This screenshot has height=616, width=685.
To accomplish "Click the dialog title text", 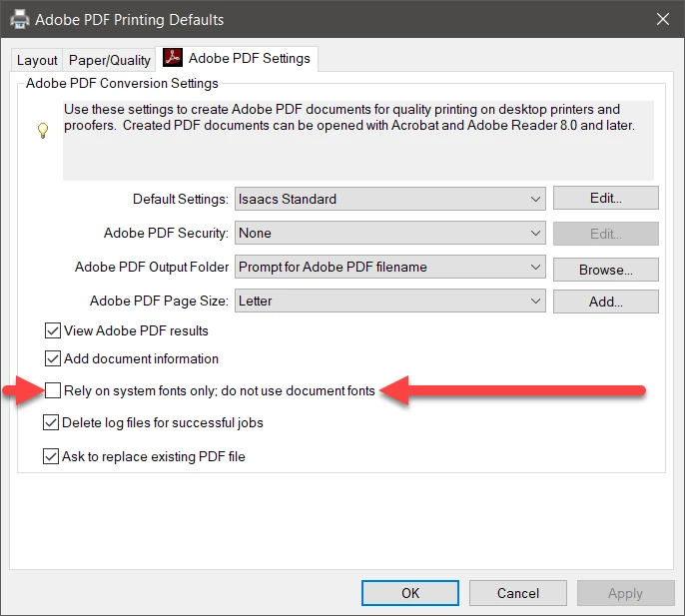I will click(130, 20).
